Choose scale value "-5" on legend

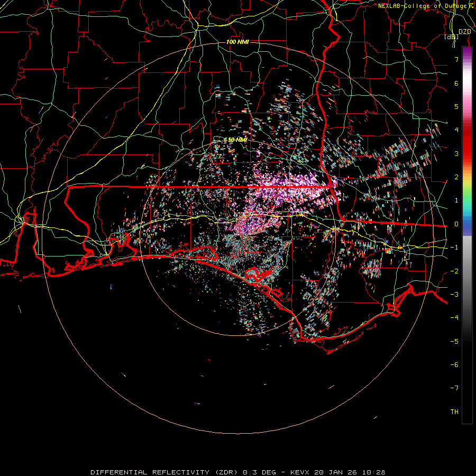[454, 342]
